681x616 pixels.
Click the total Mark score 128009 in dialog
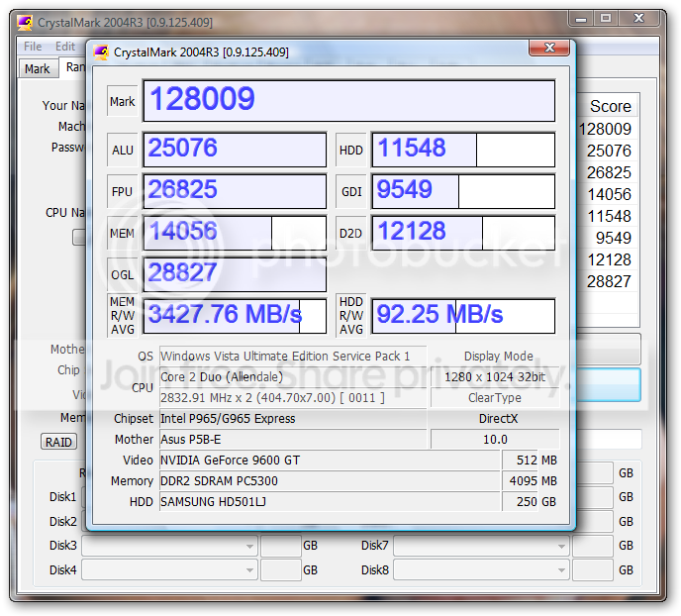point(349,101)
